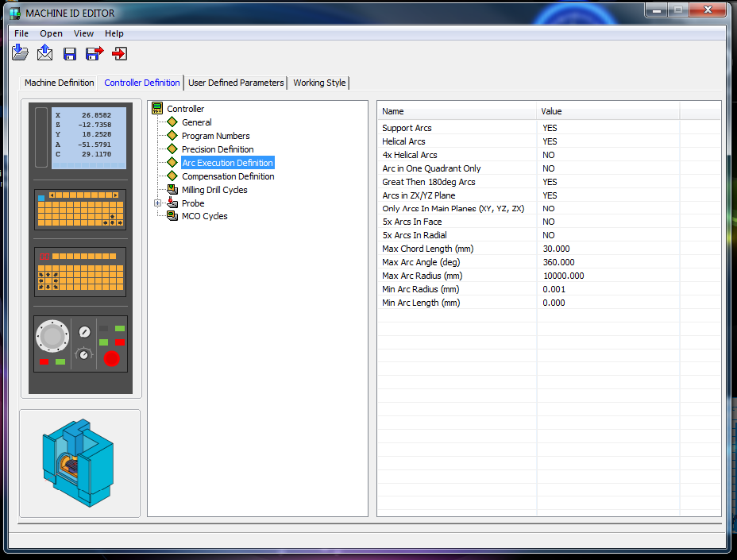The height and width of the screenshot is (560, 737).
Task: Click the diamond icon beside Precision Definition
Action: click(x=172, y=149)
